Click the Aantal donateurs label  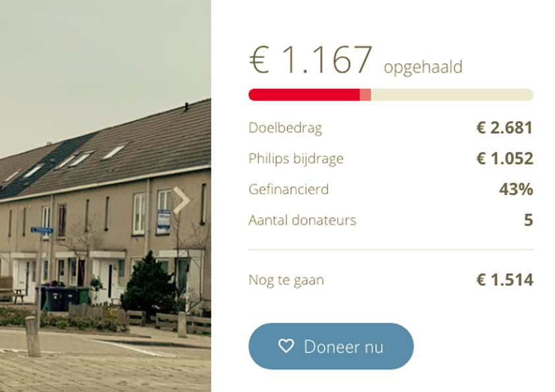tap(303, 220)
